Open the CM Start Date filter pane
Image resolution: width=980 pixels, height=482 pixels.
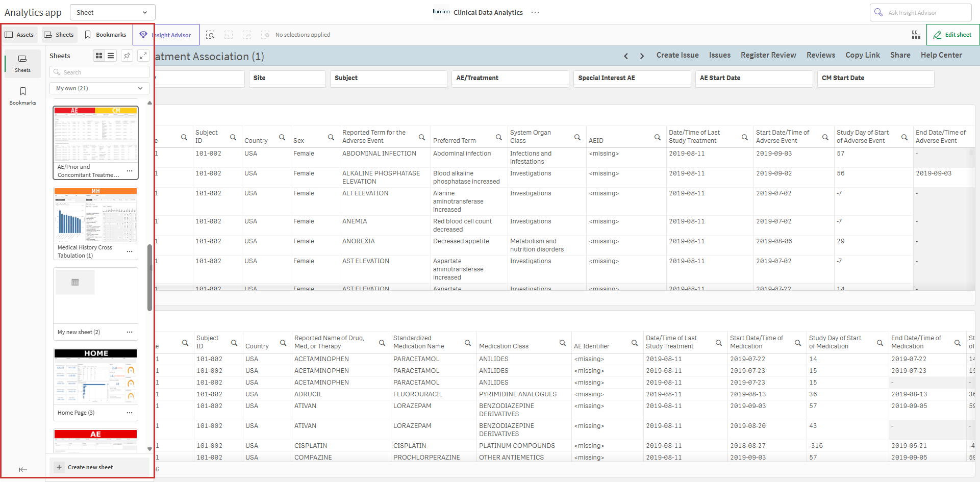876,78
